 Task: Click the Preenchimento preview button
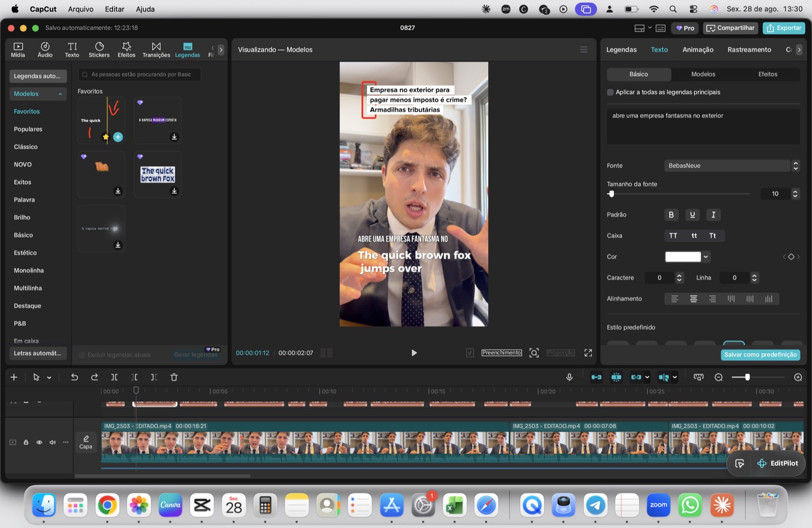[501, 353]
